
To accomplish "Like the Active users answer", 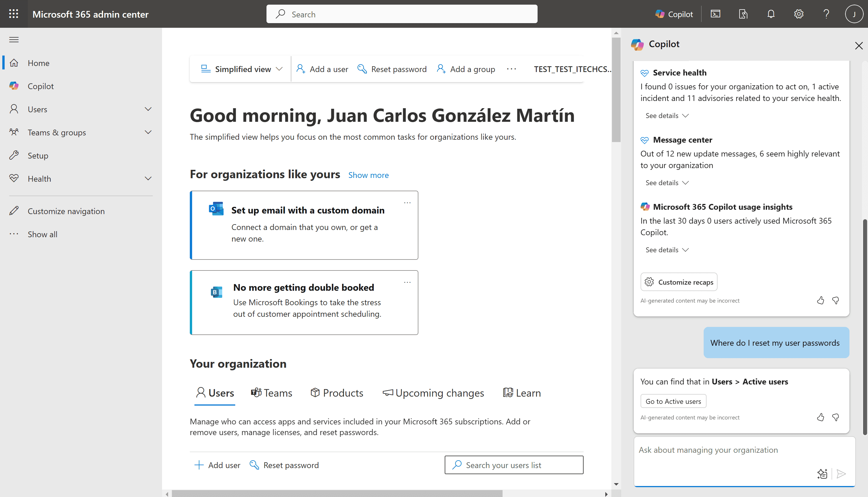I will tap(821, 417).
